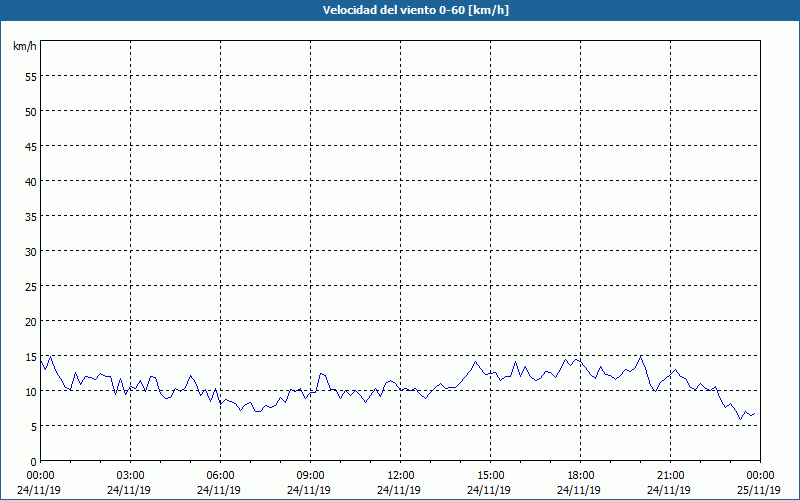This screenshot has height=500, width=800.
Task: Click the y-axis value 30
Action: pyautogui.click(x=31, y=252)
